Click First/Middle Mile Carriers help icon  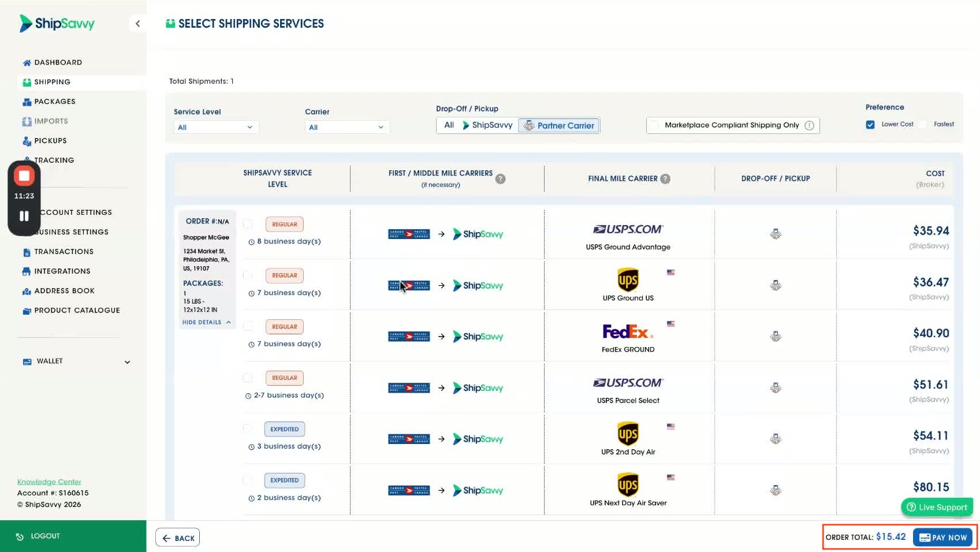501,179
